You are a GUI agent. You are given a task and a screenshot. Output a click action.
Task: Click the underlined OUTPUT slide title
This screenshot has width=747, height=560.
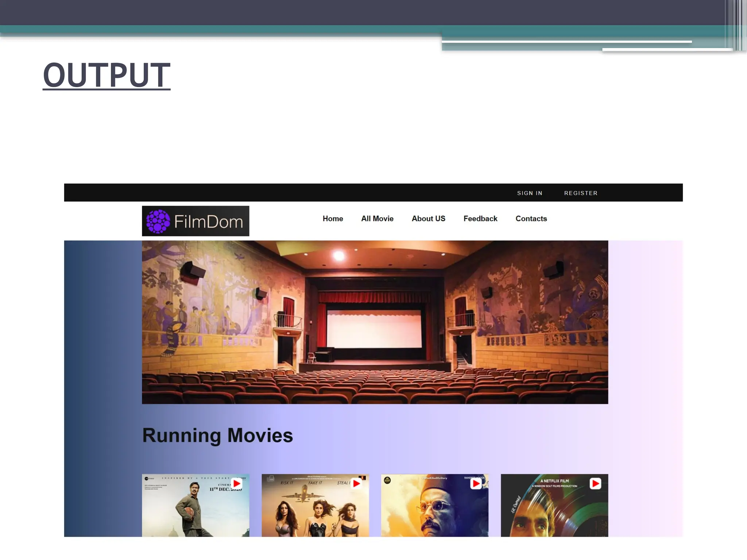(x=107, y=75)
